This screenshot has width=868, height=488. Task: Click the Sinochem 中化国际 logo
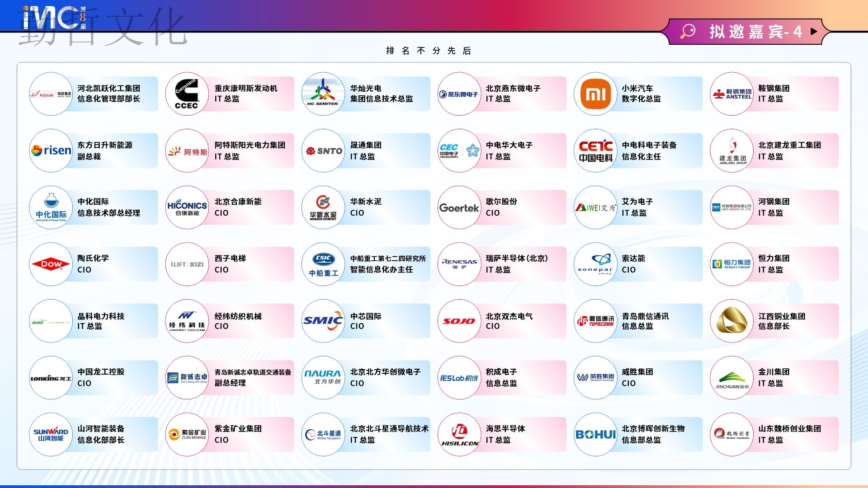tap(51, 208)
